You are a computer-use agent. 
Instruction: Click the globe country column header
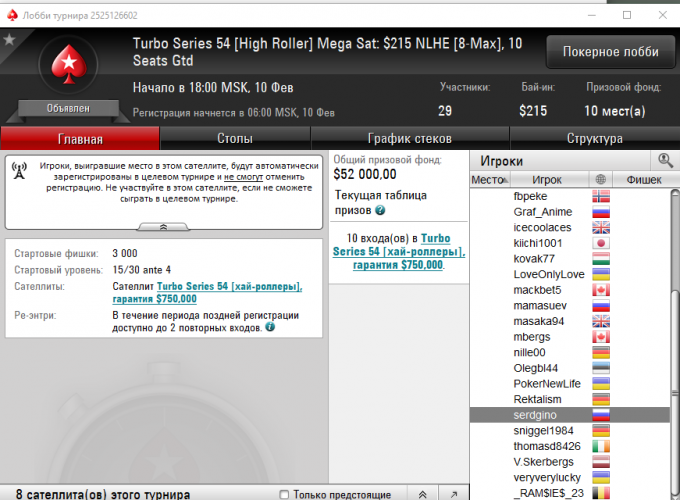[601, 179]
